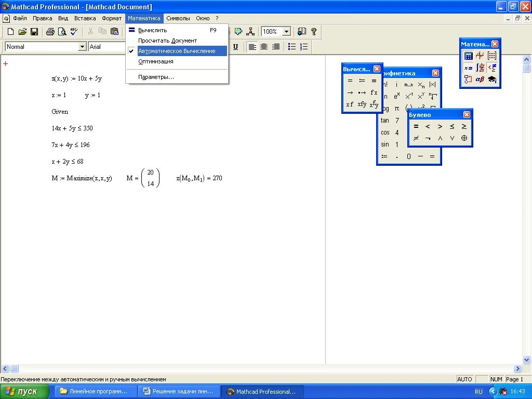Open the Normal style dropdown
The width and height of the screenshot is (532, 399).
click(82, 47)
